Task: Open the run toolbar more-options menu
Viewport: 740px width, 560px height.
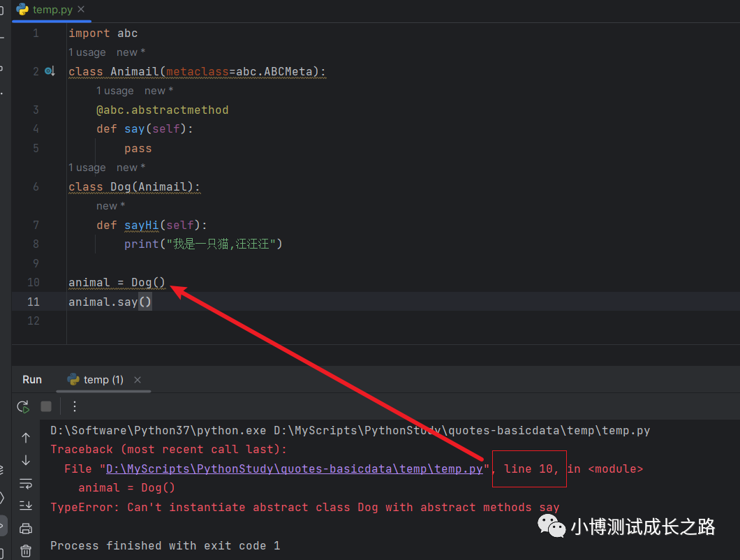Action: tap(75, 406)
